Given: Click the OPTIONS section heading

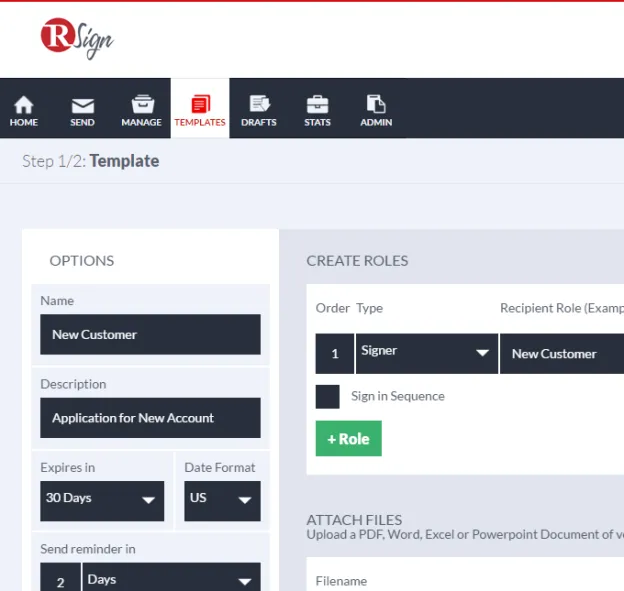Looking at the screenshot, I should 82,261.
